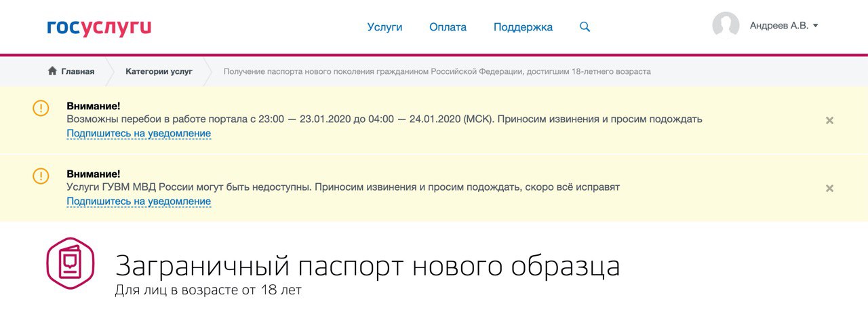Open the user avatar picture

(x=726, y=26)
